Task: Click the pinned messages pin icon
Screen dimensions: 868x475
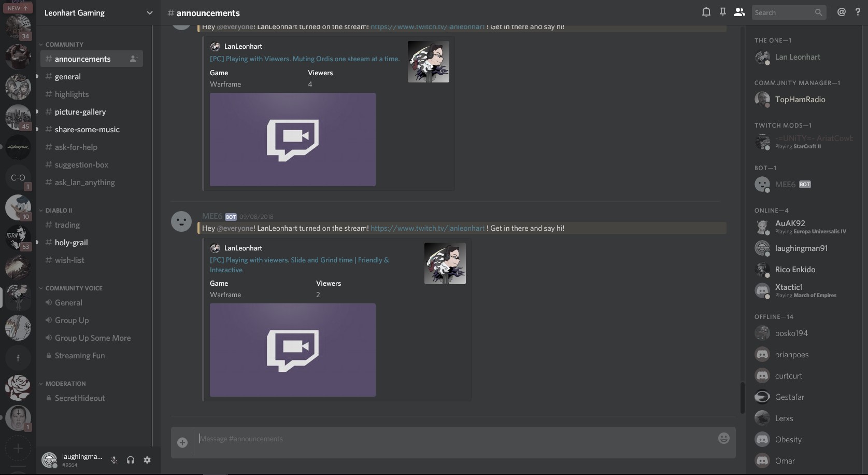Action: pyautogui.click(x=722, y=12)
